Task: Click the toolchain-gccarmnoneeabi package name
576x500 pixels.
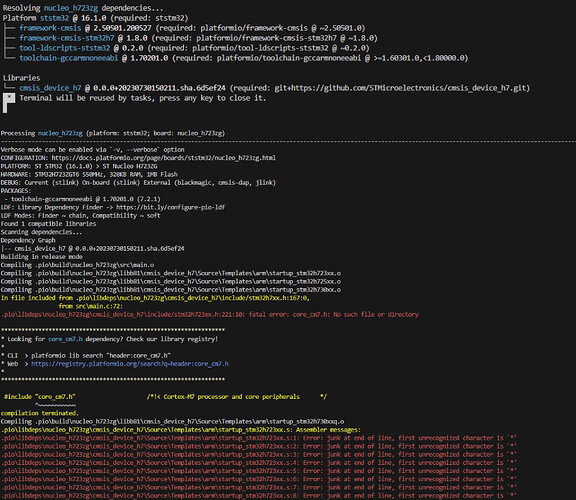Action: click(69, 58)
